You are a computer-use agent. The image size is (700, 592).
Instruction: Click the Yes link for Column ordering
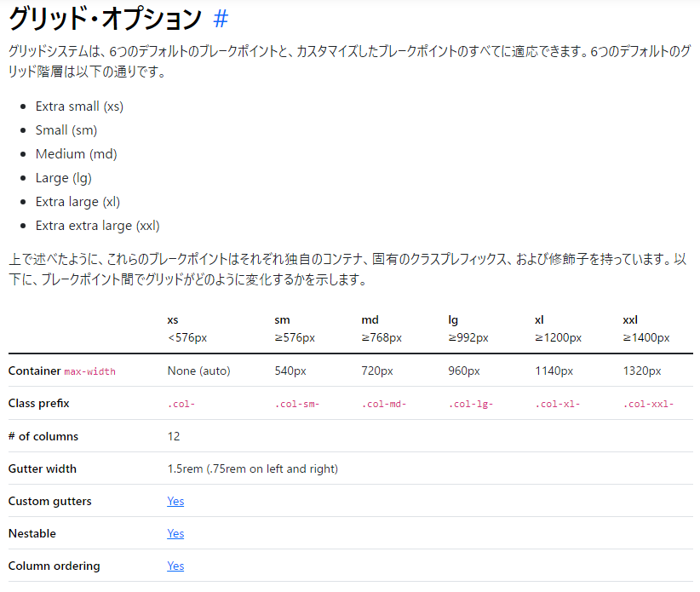pos(175,566)
